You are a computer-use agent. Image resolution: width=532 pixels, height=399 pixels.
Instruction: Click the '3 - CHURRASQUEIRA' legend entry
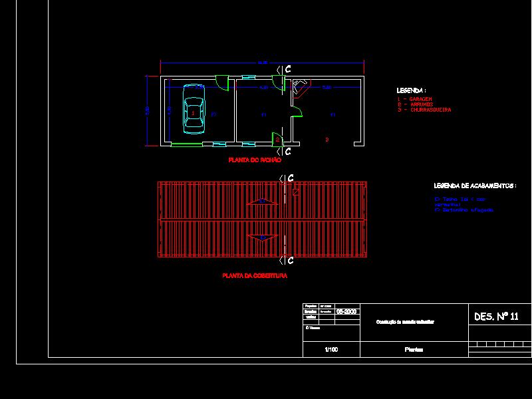[424, 110]
